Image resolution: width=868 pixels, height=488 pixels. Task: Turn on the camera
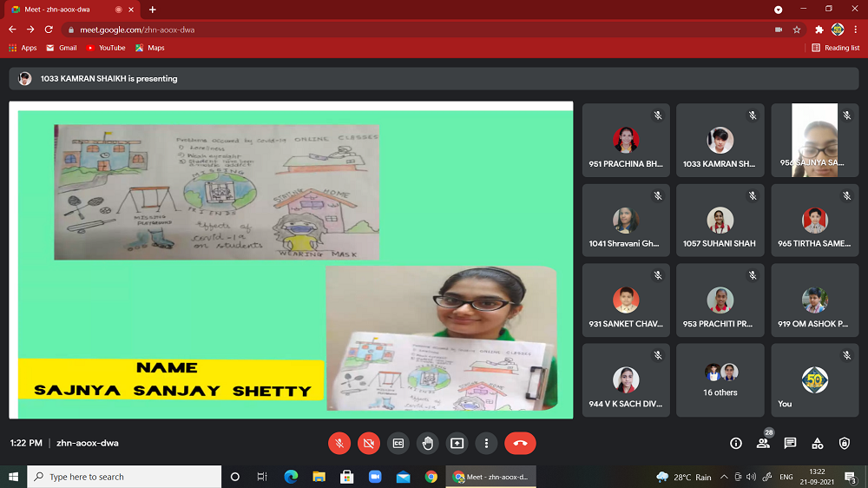(x=369, y=443)
